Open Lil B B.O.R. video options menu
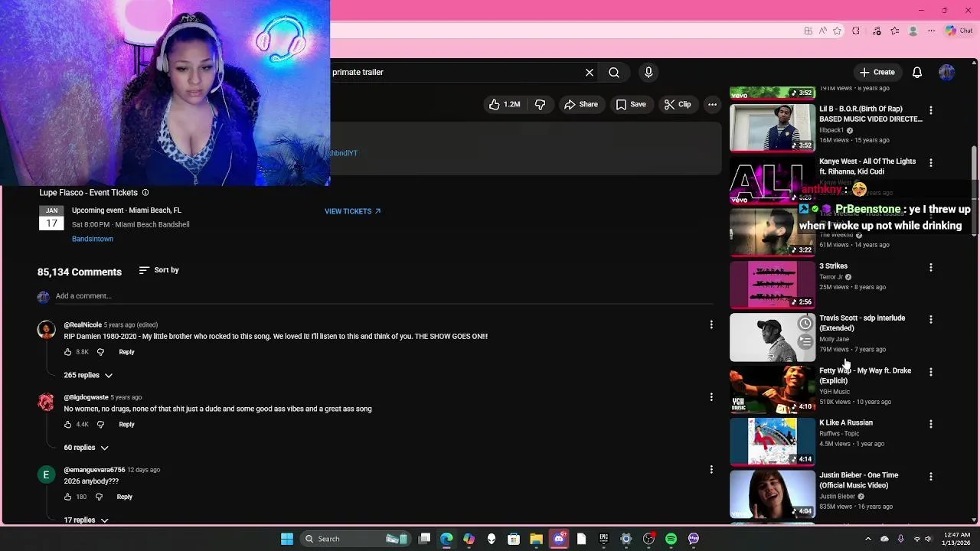Image resolution: width=980 pixels, height=551 pixels. [931, 110]
